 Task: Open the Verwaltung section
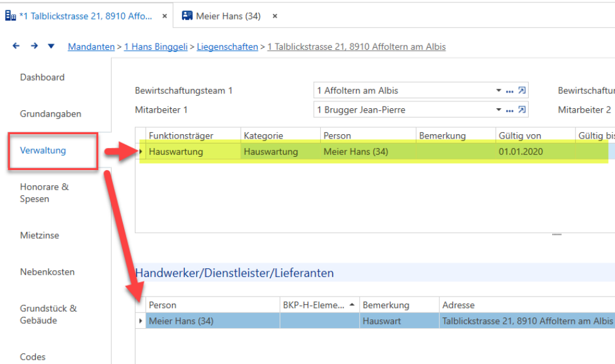43,151
